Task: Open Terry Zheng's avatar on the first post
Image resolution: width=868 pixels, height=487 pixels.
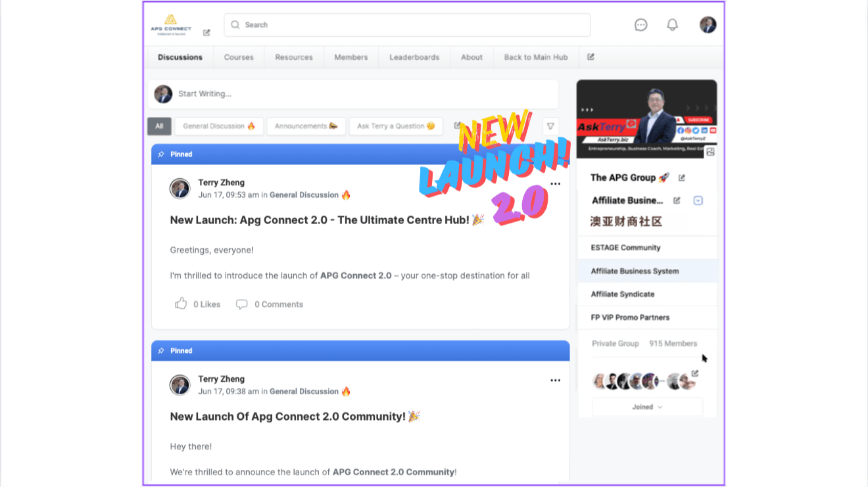Action: pos(180,189)
